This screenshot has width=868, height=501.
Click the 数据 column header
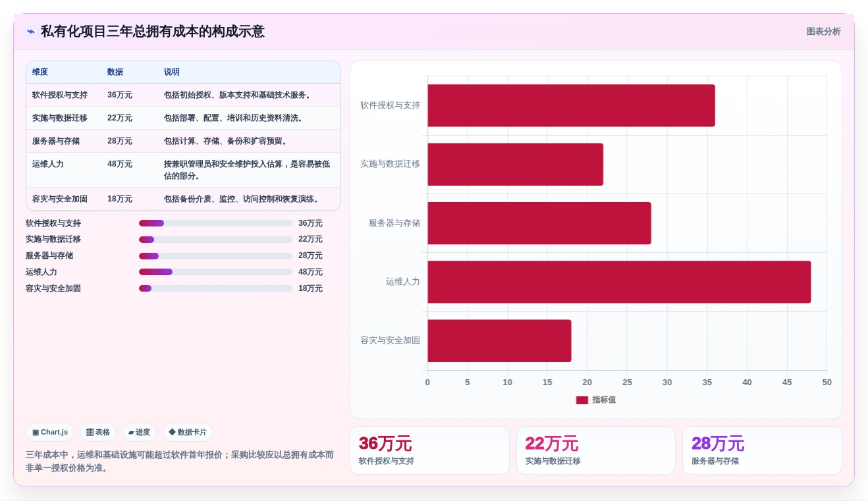pos(115,72)
